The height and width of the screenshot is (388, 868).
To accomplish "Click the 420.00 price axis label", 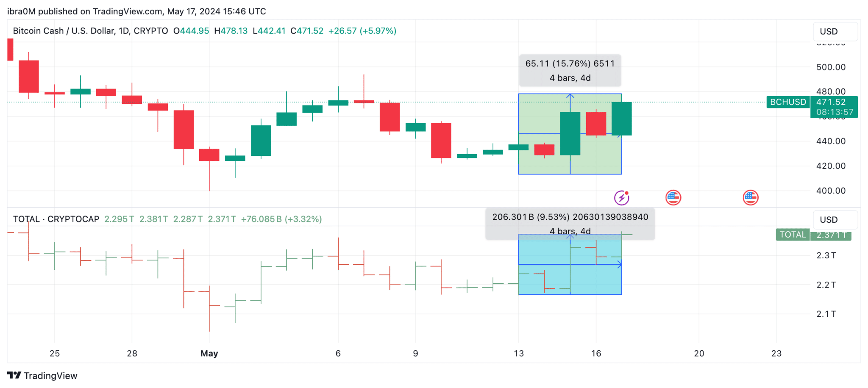I will 831,166.
